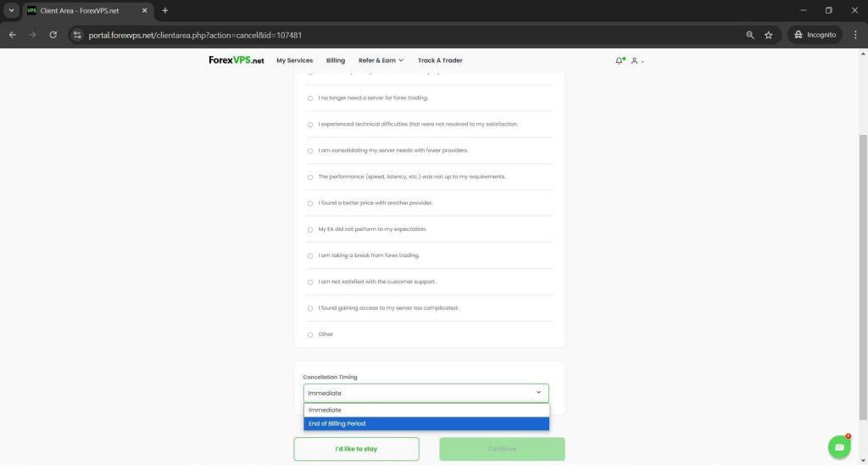The height and width of the screenshot is (465, 868).
Task: Open the browser zoom magnifier icon
Action: [750, 35]
